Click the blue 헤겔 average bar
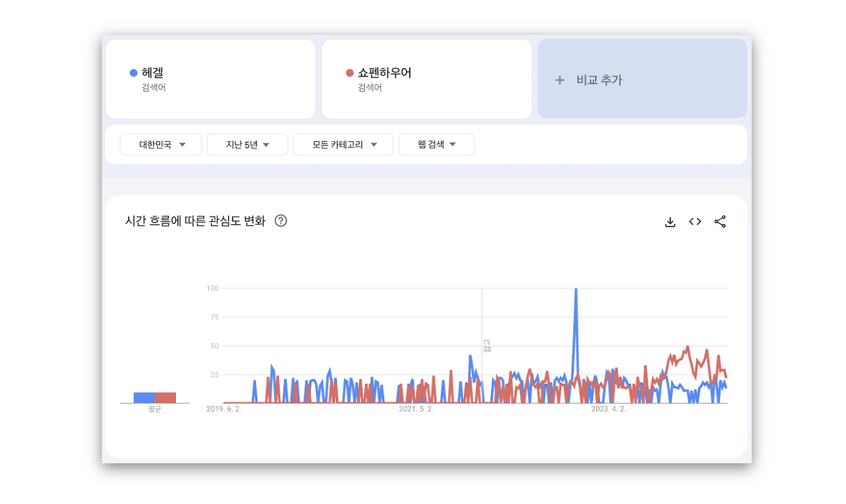Viewport: 846px width, 504px height. [144, 398]
